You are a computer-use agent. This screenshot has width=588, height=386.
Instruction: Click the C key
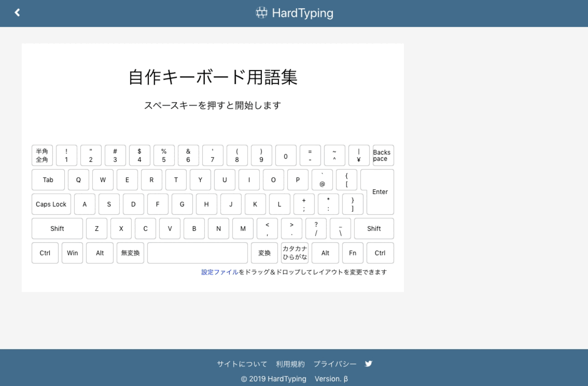pos(146,229)
